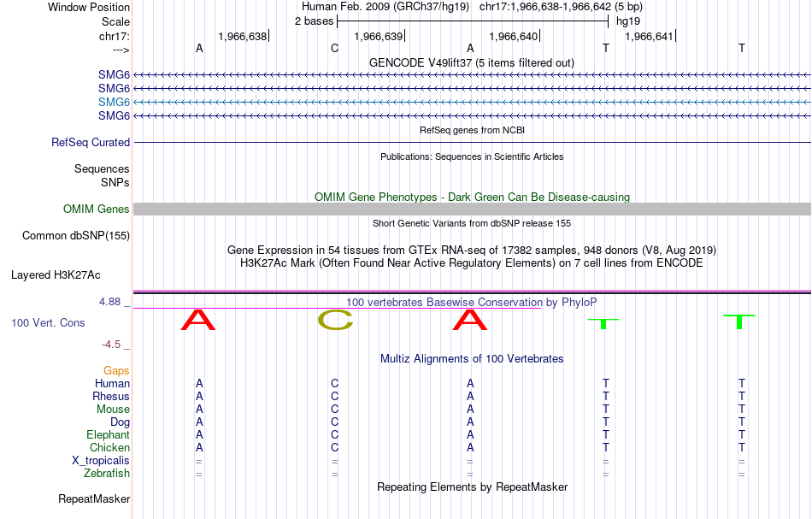Select the Zebrafish species label
Screen dimensions: 812x519
coord(107,473)
